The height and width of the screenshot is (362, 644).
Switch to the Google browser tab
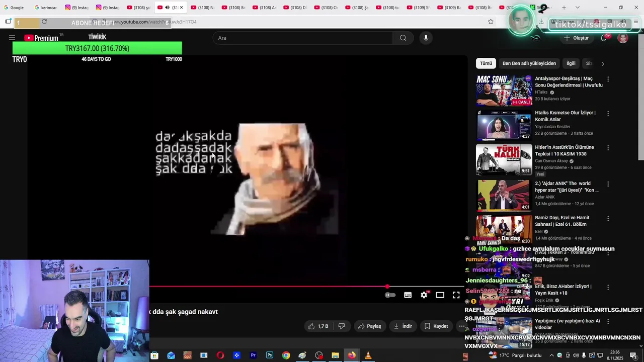pyautogui.click(x=14, y=8)
